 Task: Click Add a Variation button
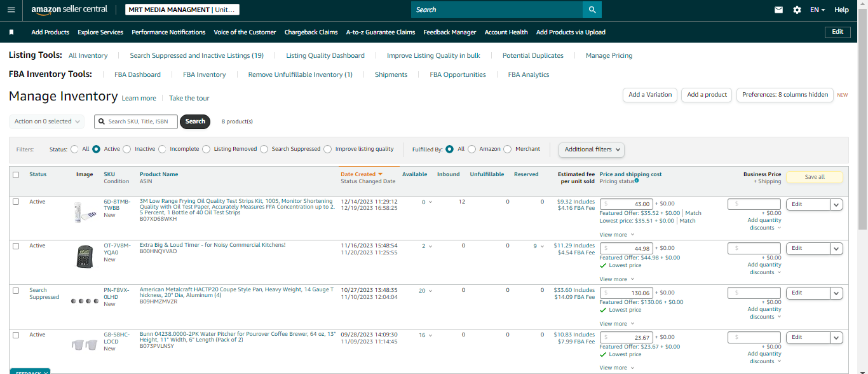pos(650,95)
